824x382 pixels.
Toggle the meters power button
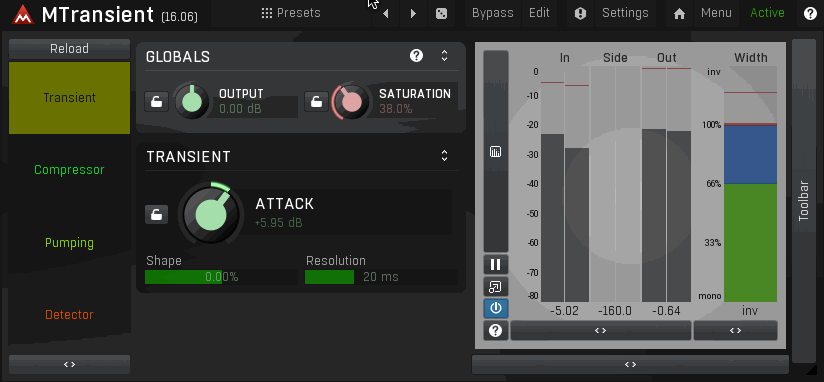click(x=496, y=308)
